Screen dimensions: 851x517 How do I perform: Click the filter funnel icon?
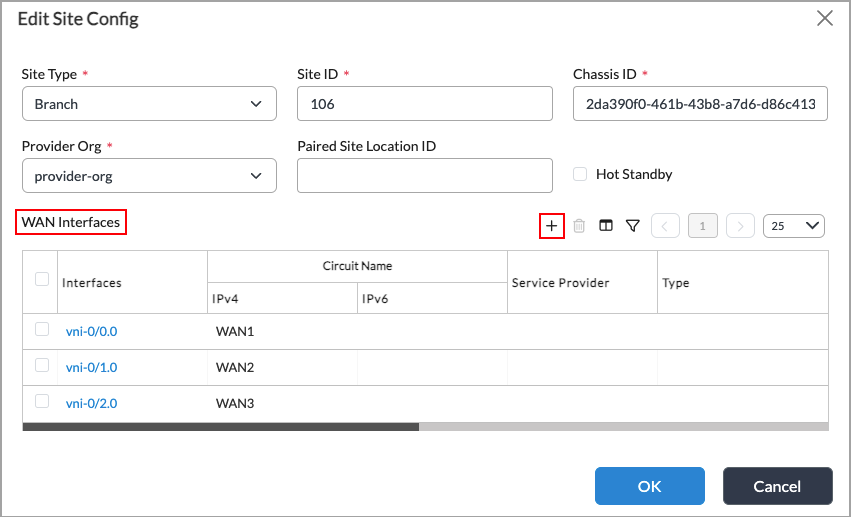(632, 226)
